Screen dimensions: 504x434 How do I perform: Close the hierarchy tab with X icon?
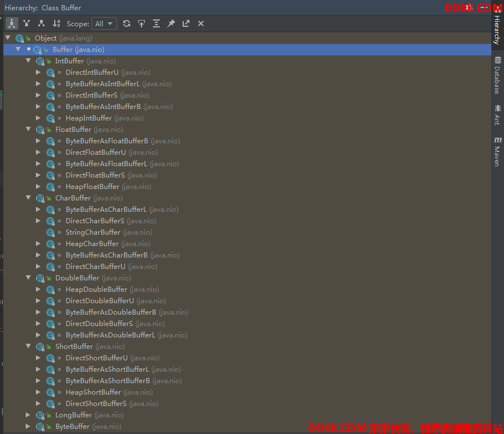pos(201,23)
